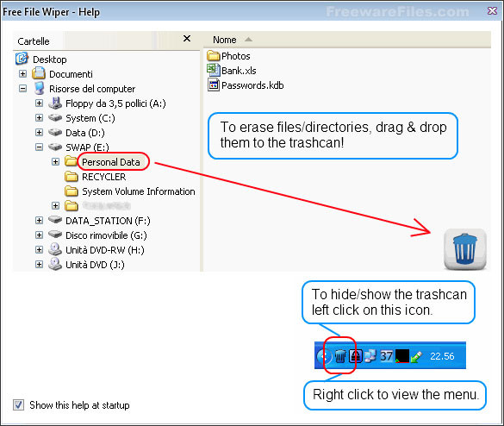Collapse the SWAP (E:) node
Screen dimensions: 504x426
pyautogui.click(x=39, y=147)
